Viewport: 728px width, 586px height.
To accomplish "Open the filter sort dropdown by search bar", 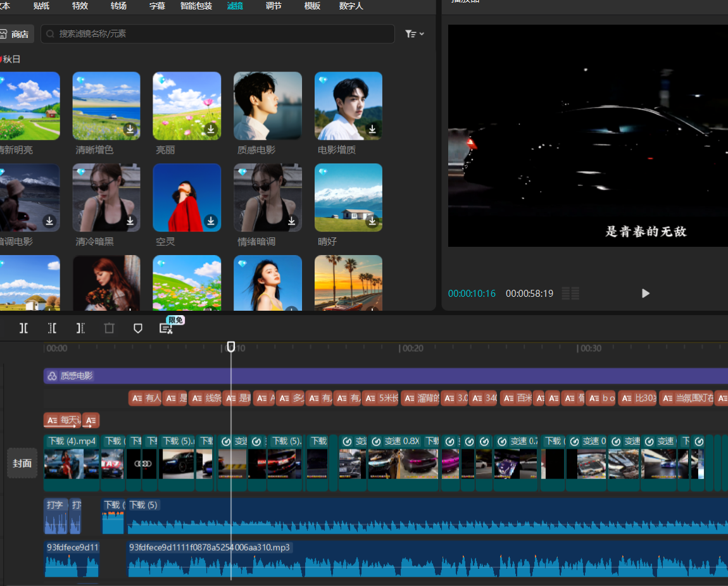I will tap(414, 34).
